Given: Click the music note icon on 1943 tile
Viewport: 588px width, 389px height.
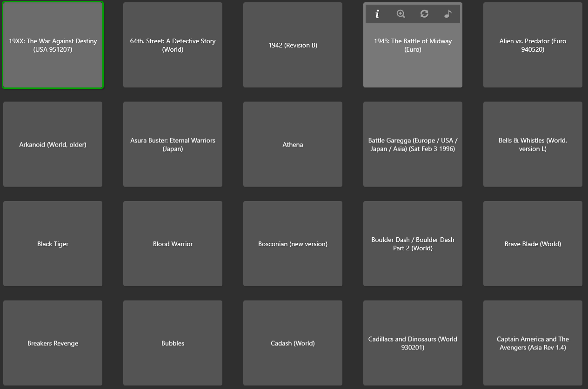Looking at the screenshot, I should pos(448,14).
